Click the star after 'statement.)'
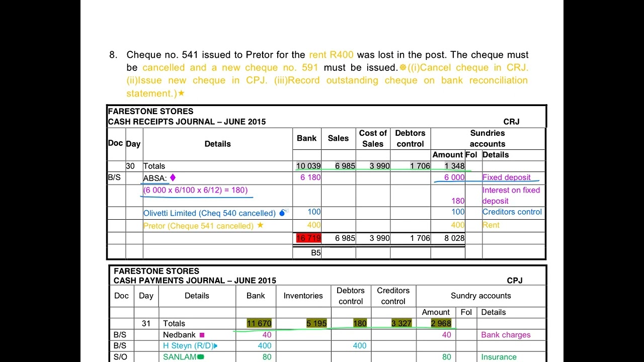The width and height of the screenshot is (644, 362). [182, 94]
